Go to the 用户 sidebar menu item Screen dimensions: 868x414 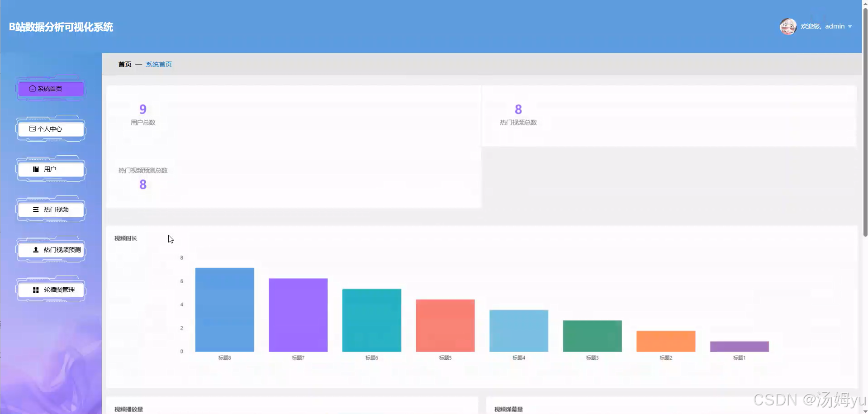[51, 169]
